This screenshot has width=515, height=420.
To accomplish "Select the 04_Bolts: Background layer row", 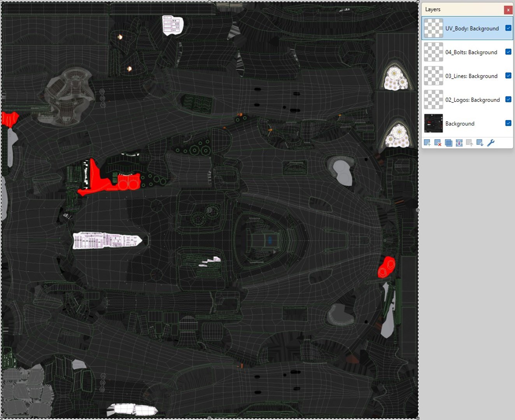I will 468,52.
